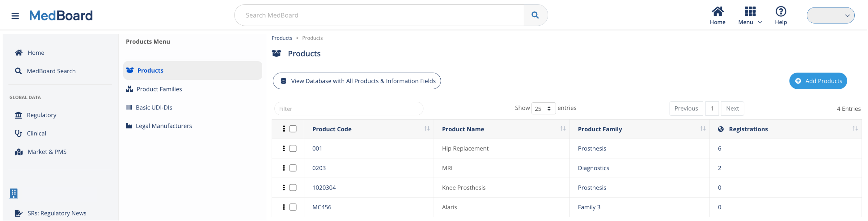Sort by Product Name column
Screen dimensions: 868x221
point(563,129)
